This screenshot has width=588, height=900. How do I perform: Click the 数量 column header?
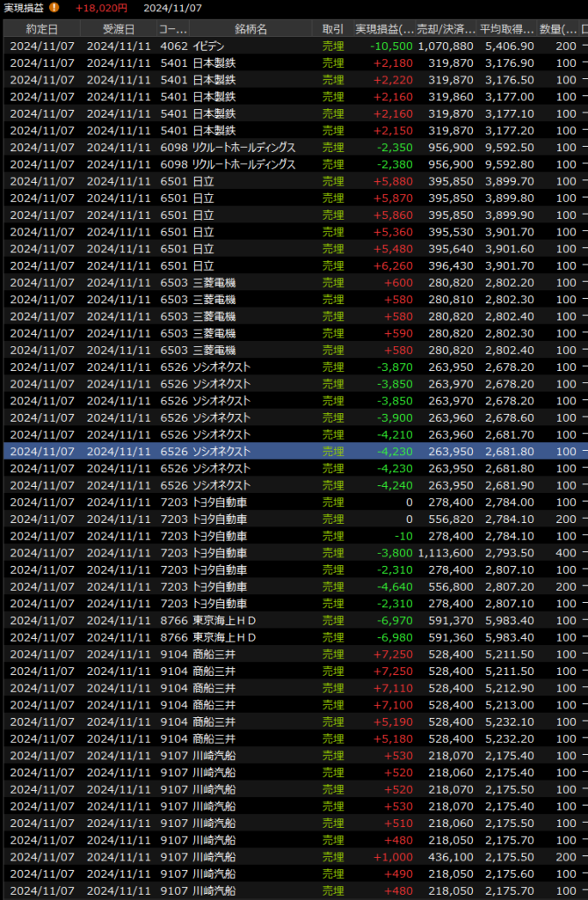point(557,29)
